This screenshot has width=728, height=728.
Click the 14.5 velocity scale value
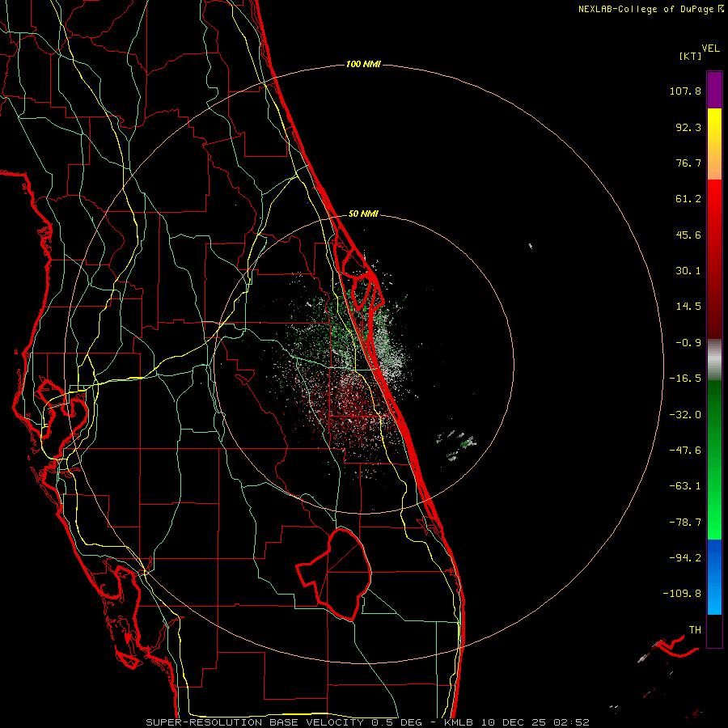(x=688, y=307)
